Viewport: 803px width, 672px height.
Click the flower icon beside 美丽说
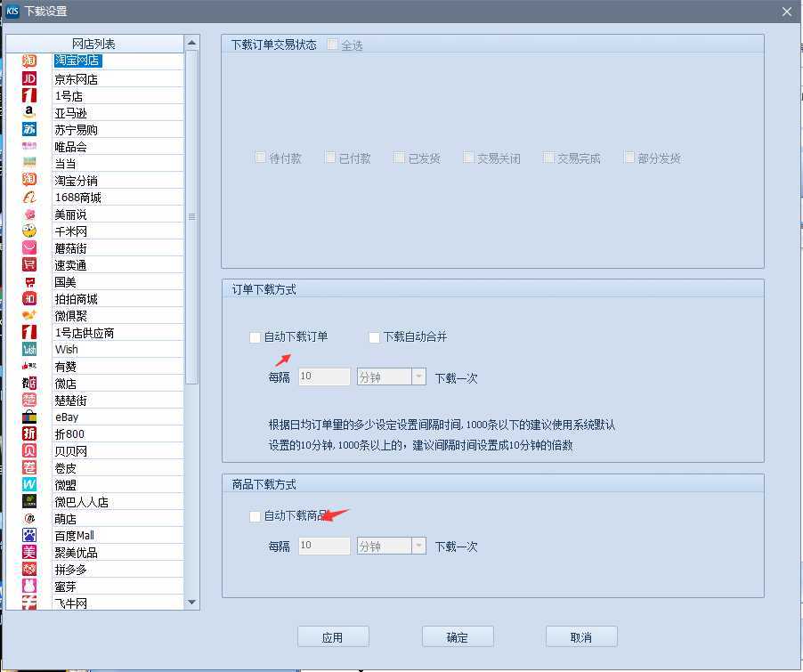click(29, 215)
